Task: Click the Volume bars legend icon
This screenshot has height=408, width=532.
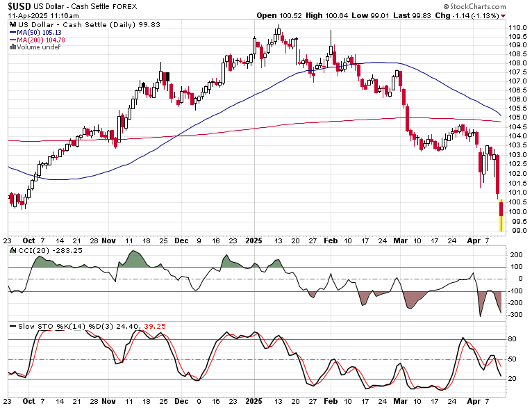Action: point(11,47)
